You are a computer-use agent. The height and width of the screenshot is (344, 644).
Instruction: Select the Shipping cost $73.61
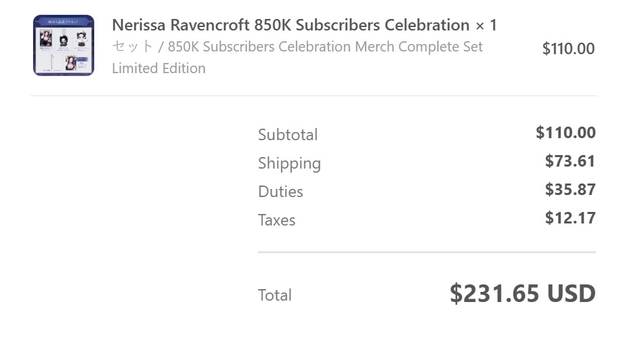click(570, 161)
